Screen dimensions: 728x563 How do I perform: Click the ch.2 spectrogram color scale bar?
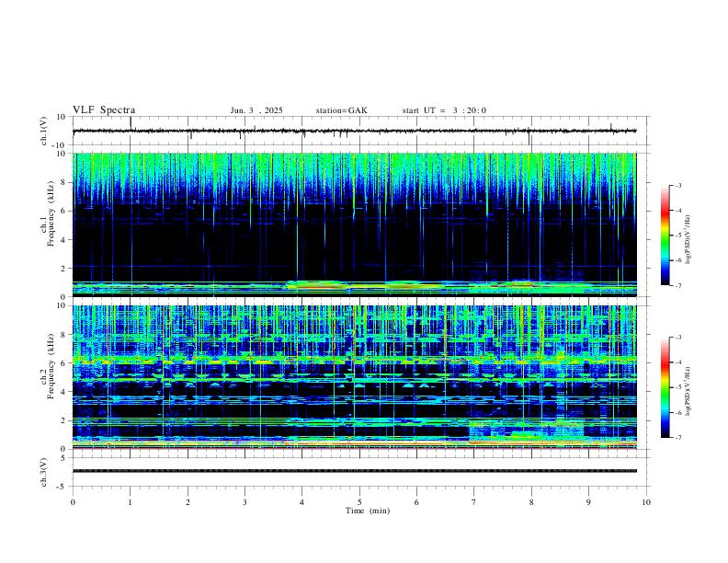click(x=665, y=387)
